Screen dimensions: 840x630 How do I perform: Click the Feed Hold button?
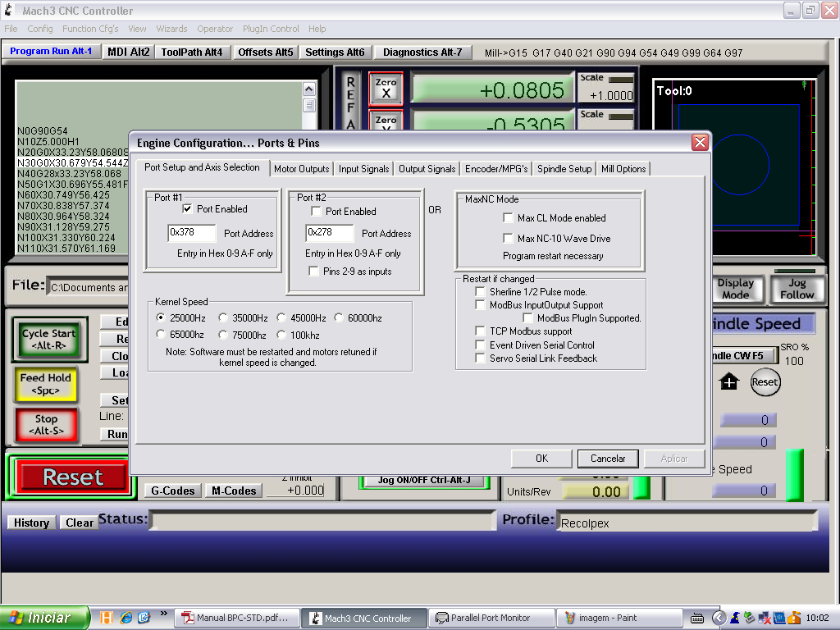[46, 384]
